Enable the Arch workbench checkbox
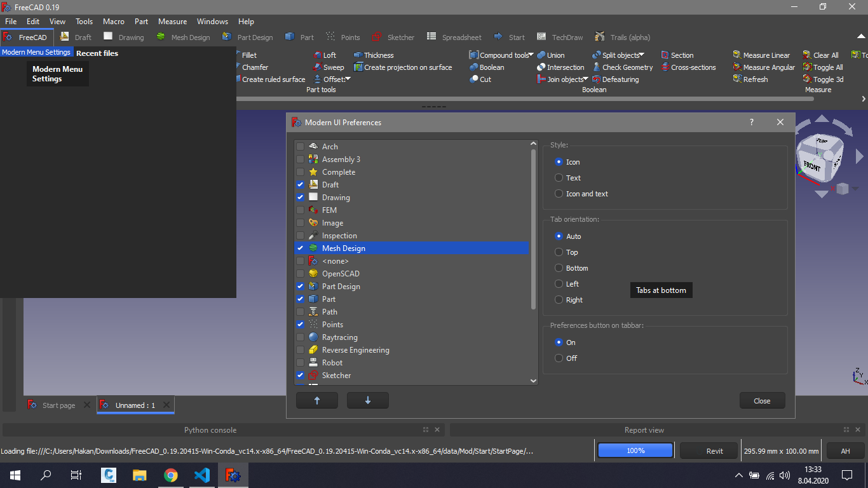This screenshot has height=488, width=868. (x=300, y=147)
